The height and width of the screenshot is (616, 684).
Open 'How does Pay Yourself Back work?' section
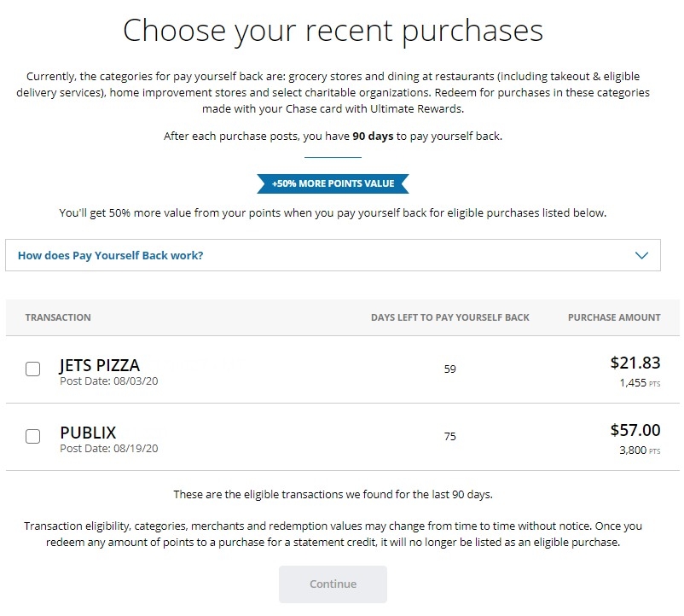coord(111,255)
